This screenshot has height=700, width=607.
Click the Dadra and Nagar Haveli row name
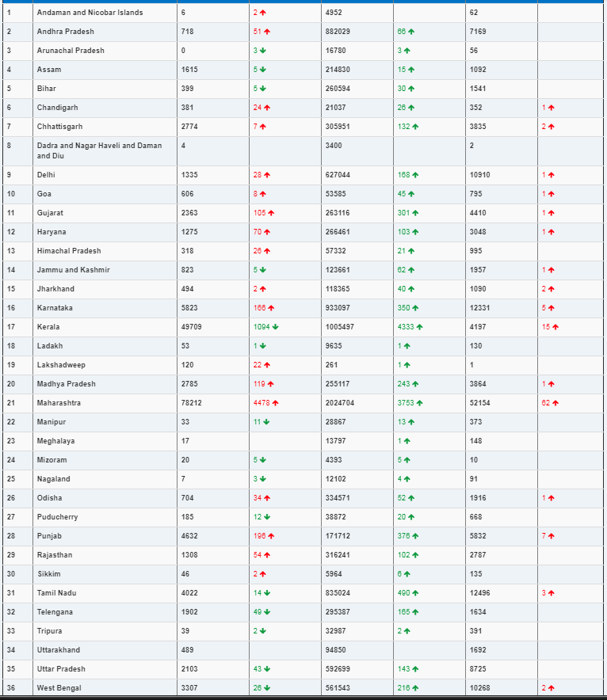99,151
